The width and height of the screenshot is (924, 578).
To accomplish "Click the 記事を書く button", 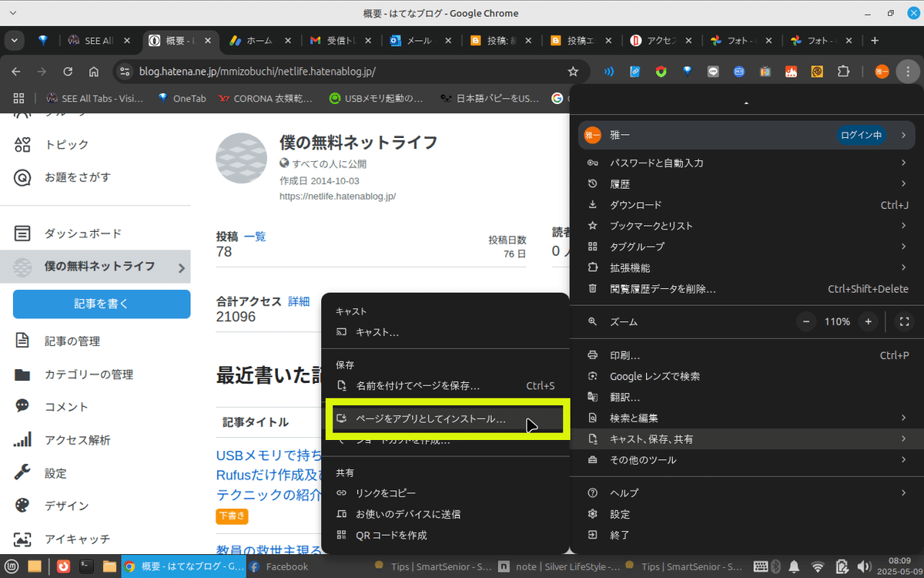I will point(101,304).
